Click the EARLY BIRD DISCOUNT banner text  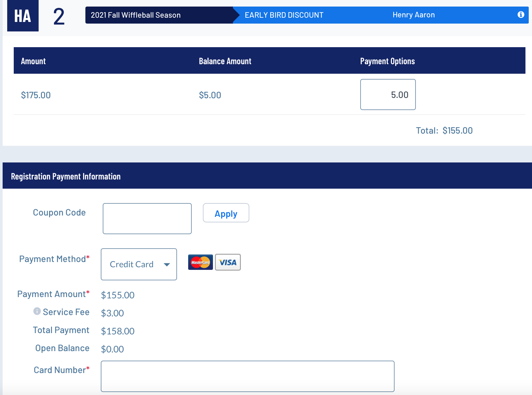(284, 15)
